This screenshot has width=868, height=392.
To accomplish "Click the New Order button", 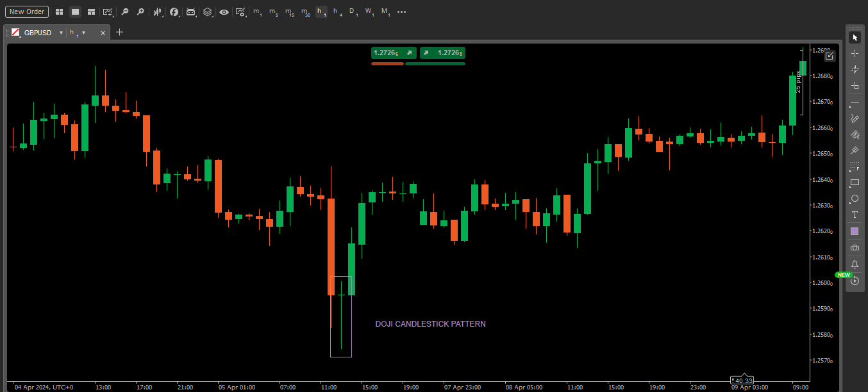I will (x=26, y=12).
